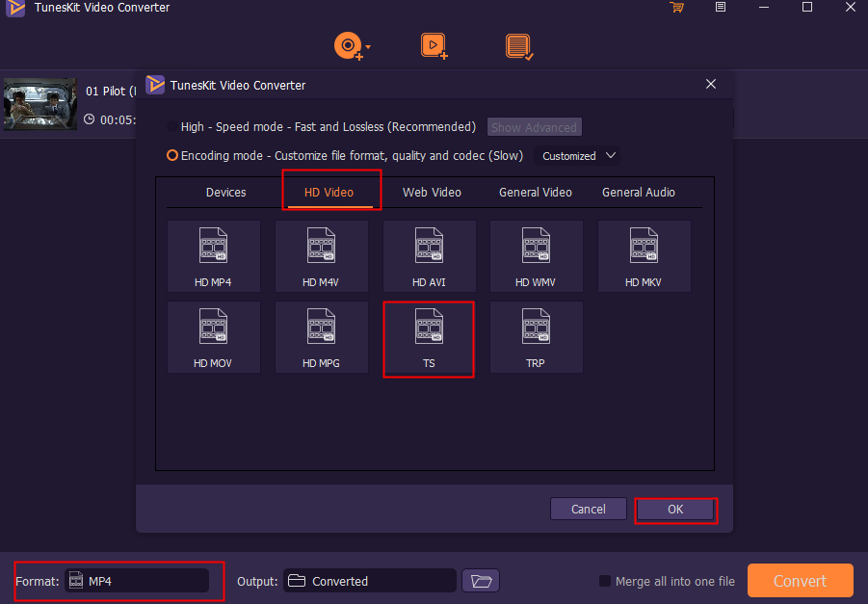Click TunesKit logo in main title bar
The height and width of the screenshot is (604, 868).
click(x=16, y=8)
